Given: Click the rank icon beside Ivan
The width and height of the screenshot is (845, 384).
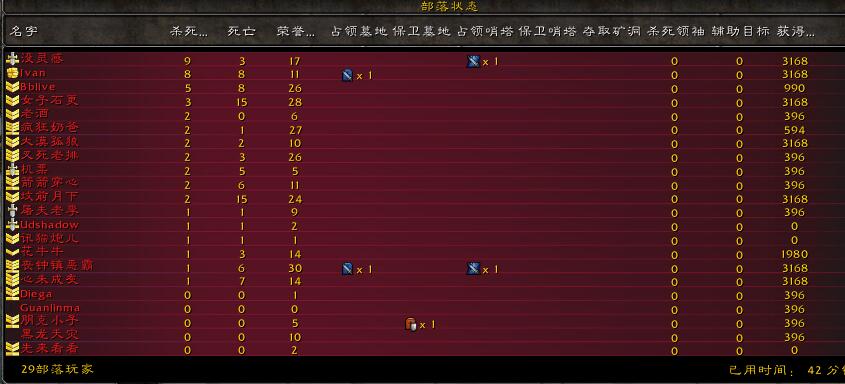Looking at the screenshot, I should point(12,73).
